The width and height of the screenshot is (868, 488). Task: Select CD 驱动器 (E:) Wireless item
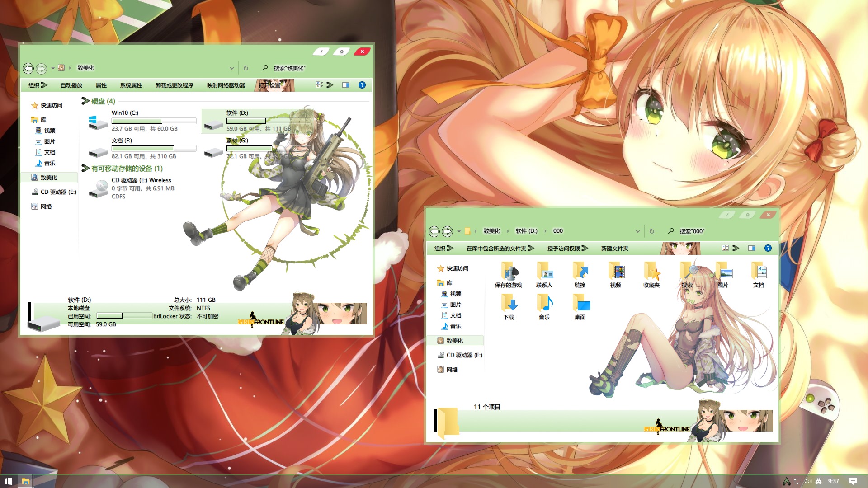(143, 188)
